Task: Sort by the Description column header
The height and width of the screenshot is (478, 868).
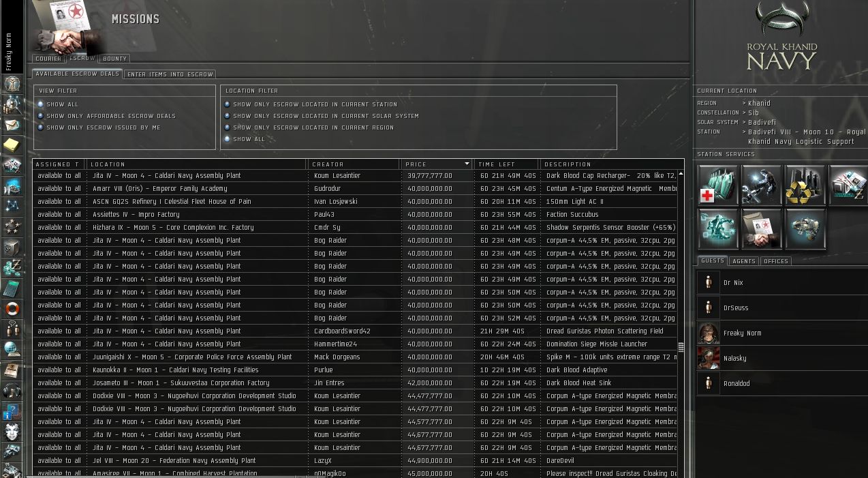Action: pos(612,164)
